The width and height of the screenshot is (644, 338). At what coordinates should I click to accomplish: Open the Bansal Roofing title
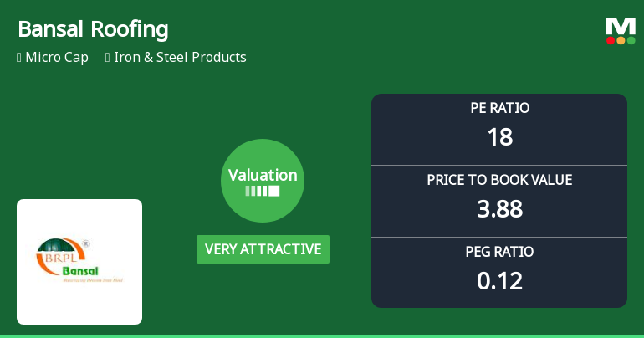click(93, 29)
